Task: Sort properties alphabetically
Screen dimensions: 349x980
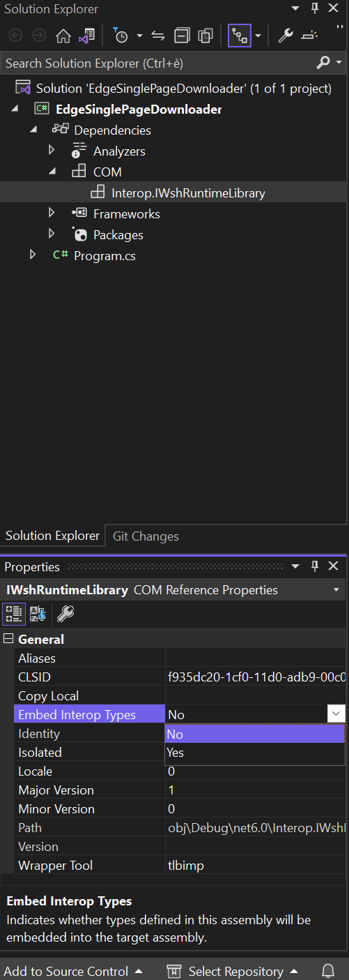Action: point(38,614)
